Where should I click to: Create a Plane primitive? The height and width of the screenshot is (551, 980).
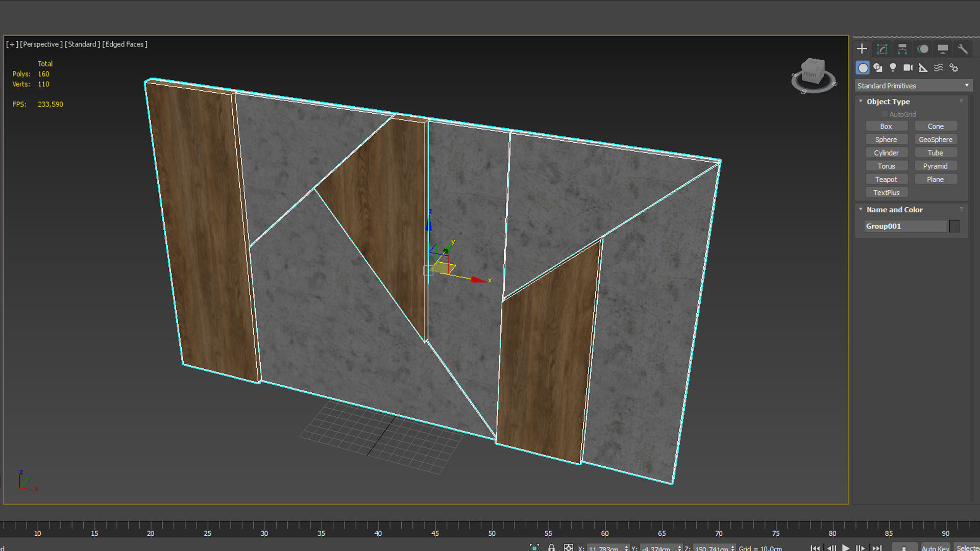936,180
